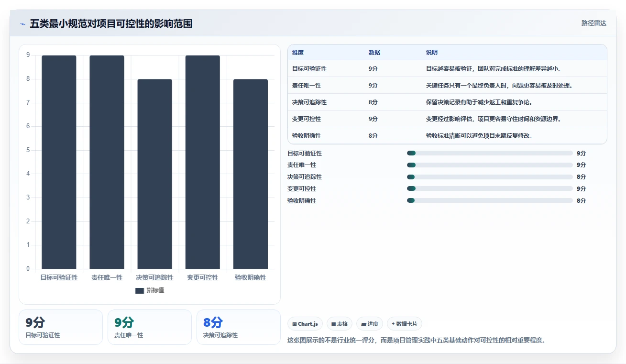Viewport: 626px width, 364px height.
Task: Click the lightning icon beside the title
Action: point(23,24)
